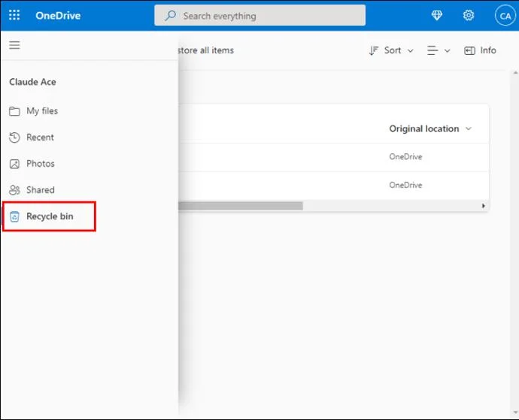Open Shared in sidebar
The image size is (519, 420).
[x=41, y=190]
